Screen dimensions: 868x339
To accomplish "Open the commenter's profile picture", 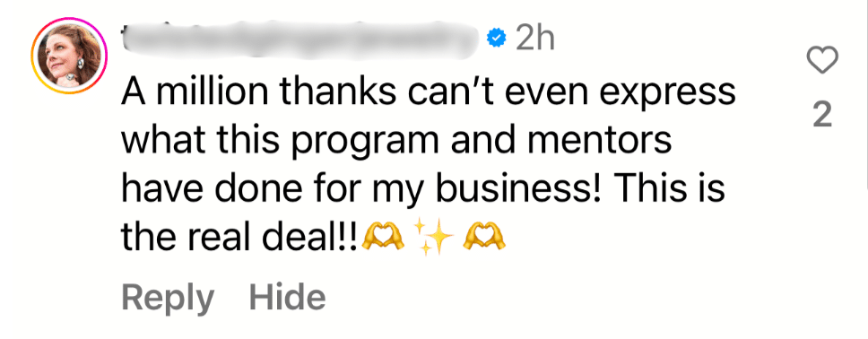I will [69, 56].
